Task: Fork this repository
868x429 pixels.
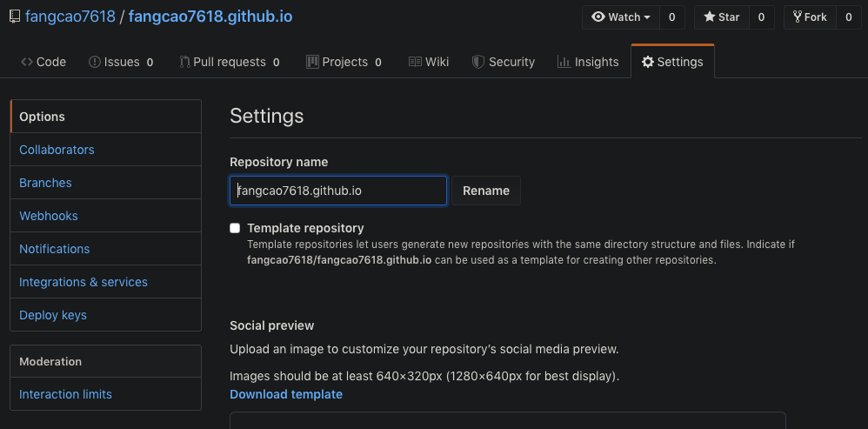Action: click(810, 17)
